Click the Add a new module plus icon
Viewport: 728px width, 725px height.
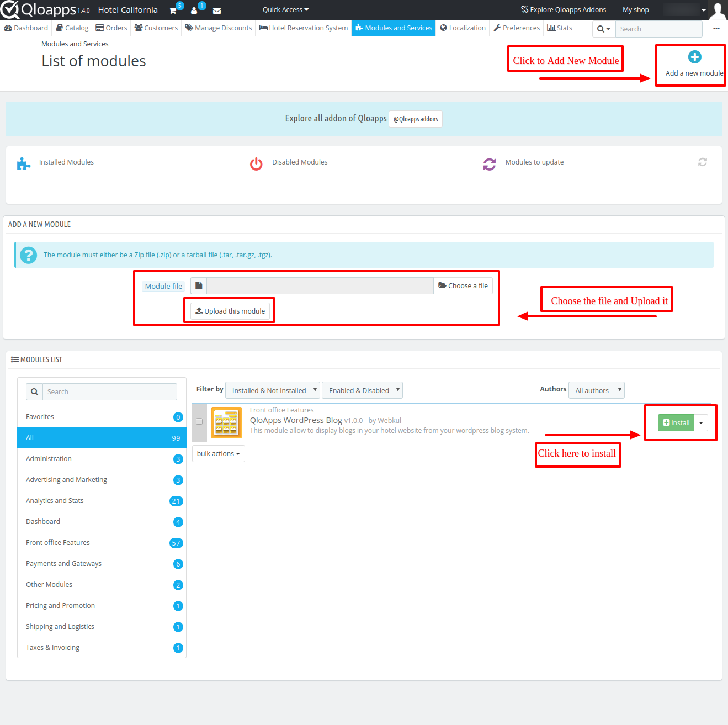tap(695, 57)
